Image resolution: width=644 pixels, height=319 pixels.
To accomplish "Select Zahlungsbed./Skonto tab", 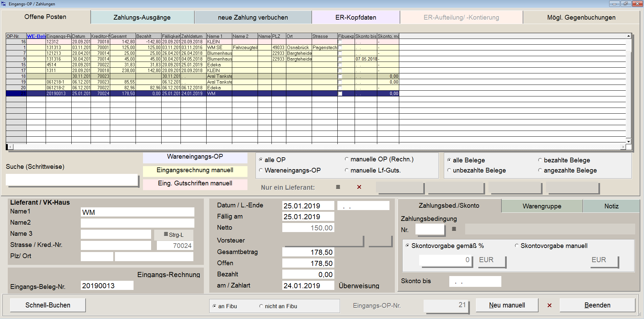I will tap(449, 205).
